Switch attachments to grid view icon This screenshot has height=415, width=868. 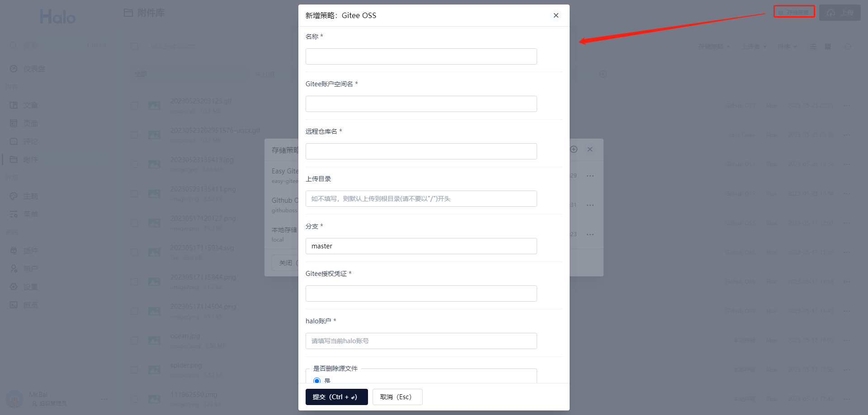coord(828,47)
